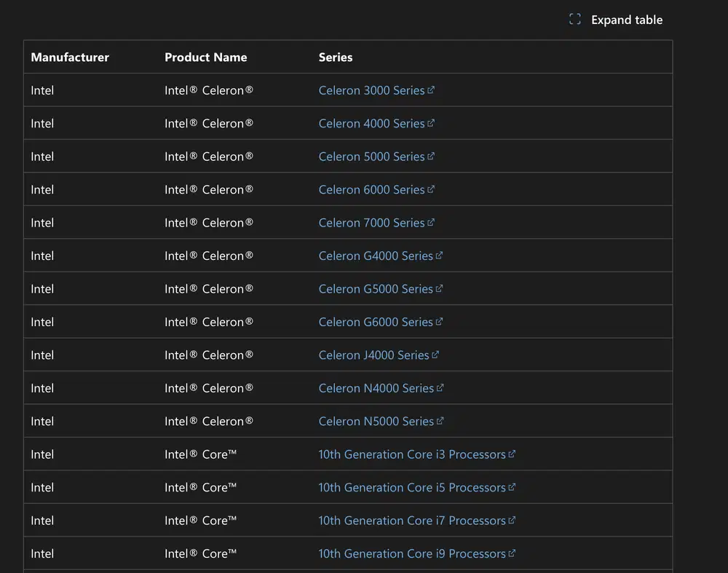The image size is (728, 573).
Task: Click external link icon after Celeron J4000 Series
Action: tap(435, 355)
